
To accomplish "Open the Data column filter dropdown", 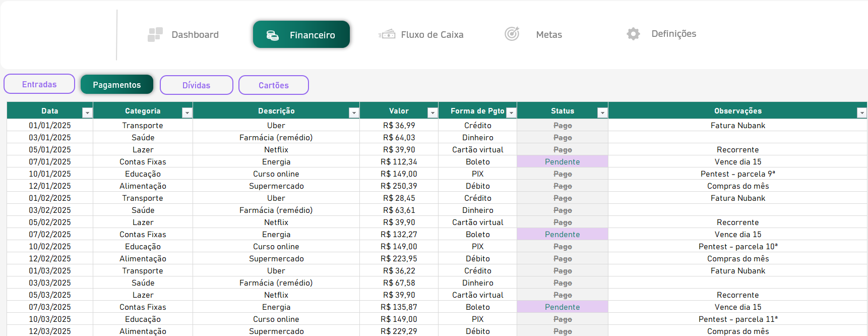I will pyautogui.click(x=87, y=113).
